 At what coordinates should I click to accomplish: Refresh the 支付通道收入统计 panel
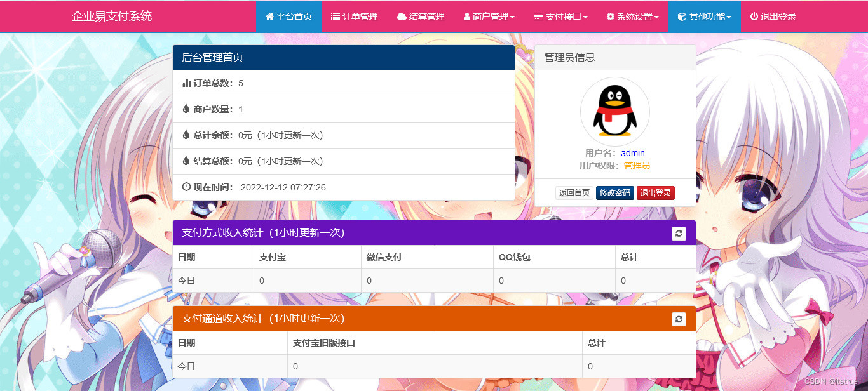679,319
